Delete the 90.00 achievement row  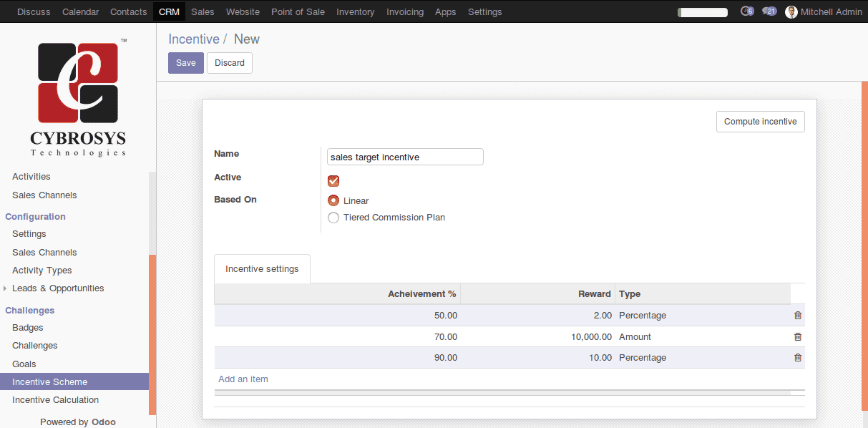point(798,357)
